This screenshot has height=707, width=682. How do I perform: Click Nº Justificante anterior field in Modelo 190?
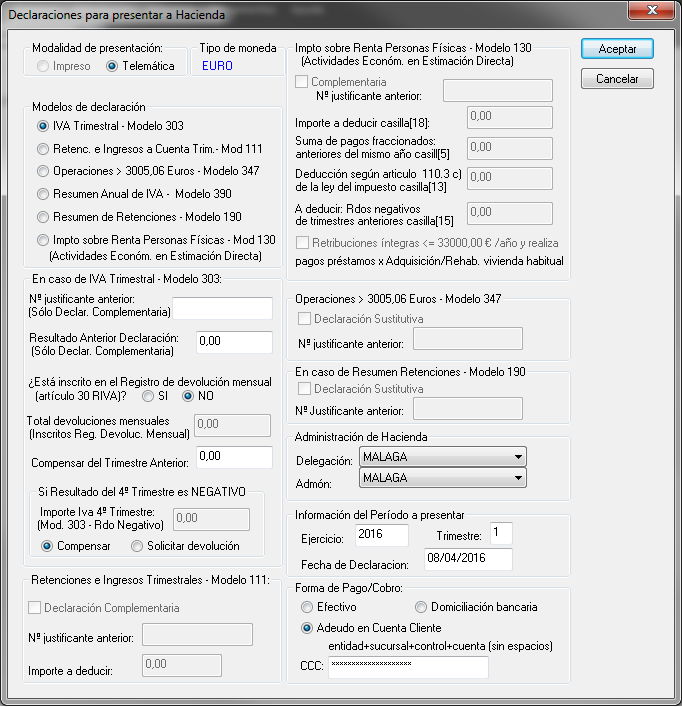(468, 409)
